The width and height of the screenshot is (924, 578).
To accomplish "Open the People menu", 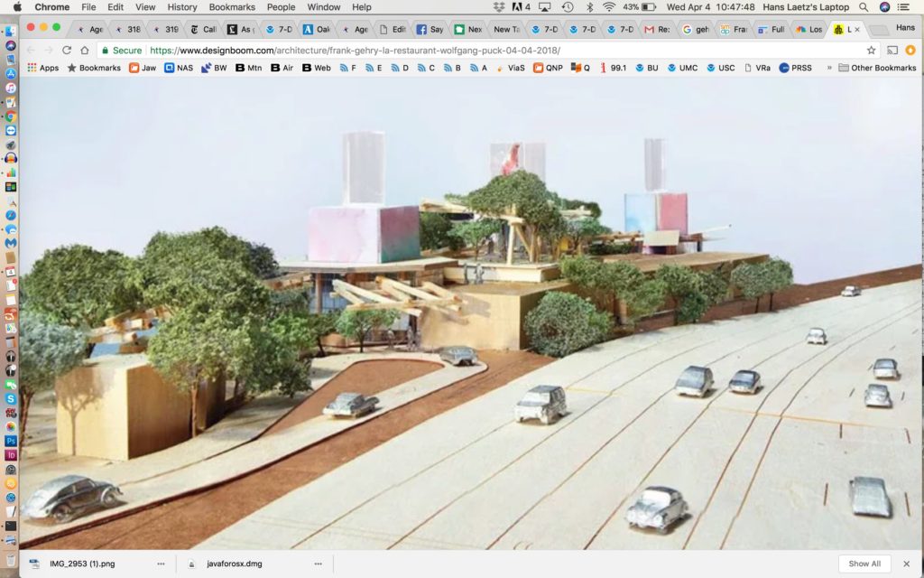I will click(x=282, y=7).
